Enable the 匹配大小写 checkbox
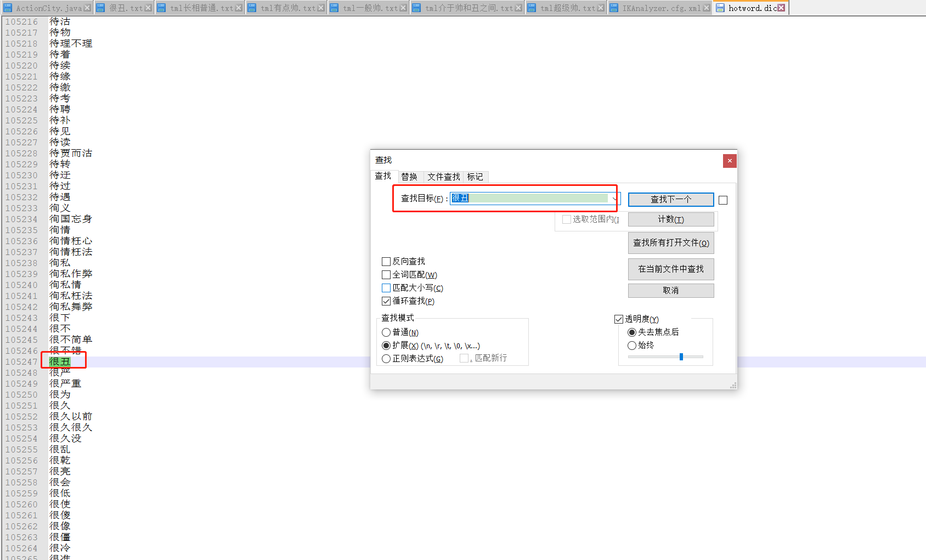 click(386, 287)
